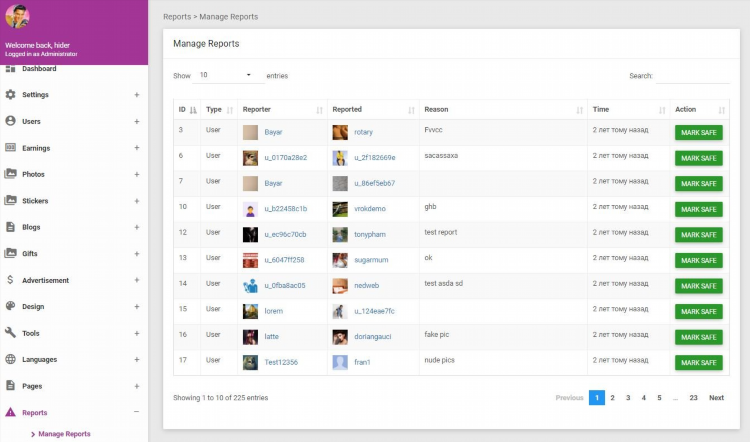Click fran1's reported user thumbnail
Image resolution: width=750 pixels, height=442 pixels.
point(340,363)
